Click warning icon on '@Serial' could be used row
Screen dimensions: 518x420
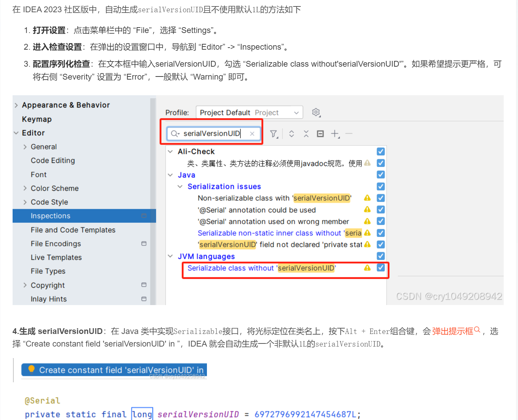click(367, 209)
